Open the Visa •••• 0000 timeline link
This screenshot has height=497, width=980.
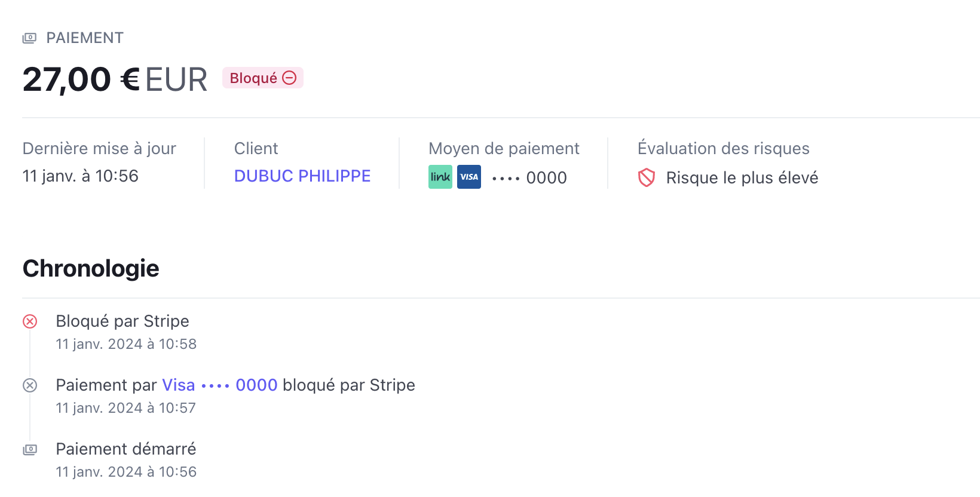coord(220,385)
